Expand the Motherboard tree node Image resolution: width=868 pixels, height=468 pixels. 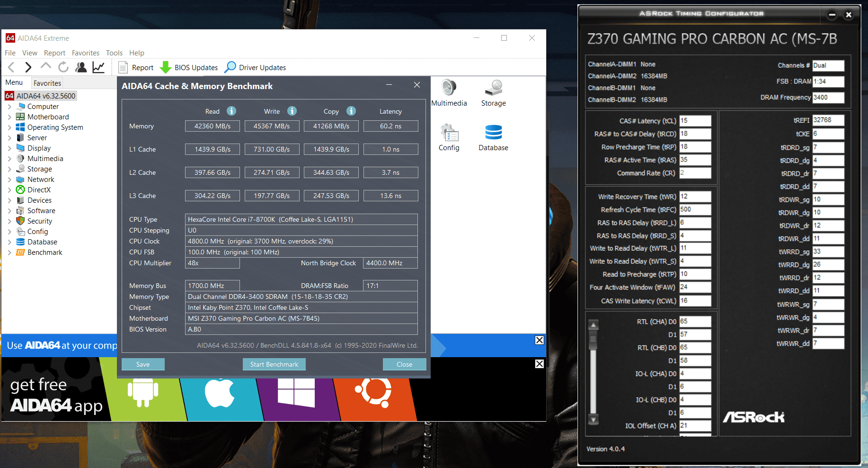[x=9, y=117]
